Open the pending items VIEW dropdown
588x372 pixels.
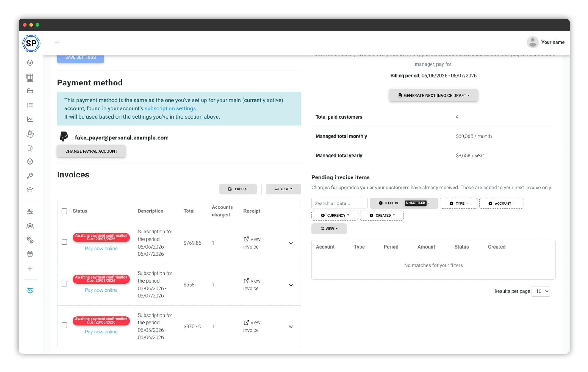click(329, 229)
